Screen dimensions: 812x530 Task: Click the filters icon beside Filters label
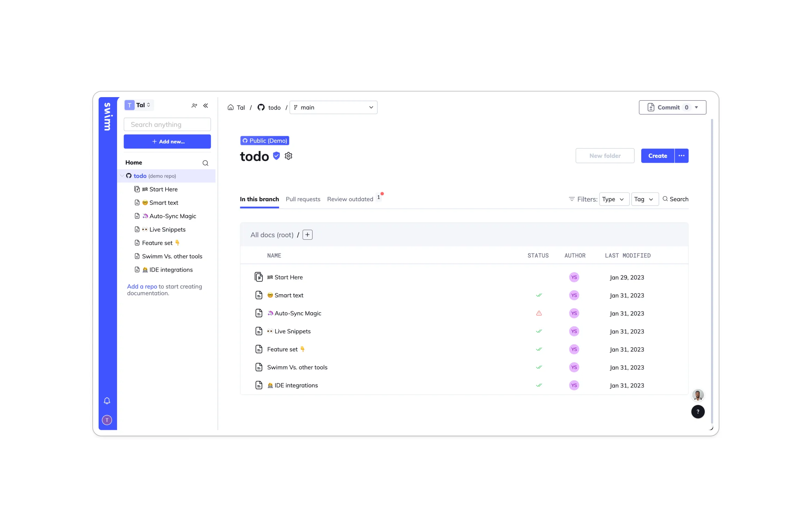(x=571, y=199)
